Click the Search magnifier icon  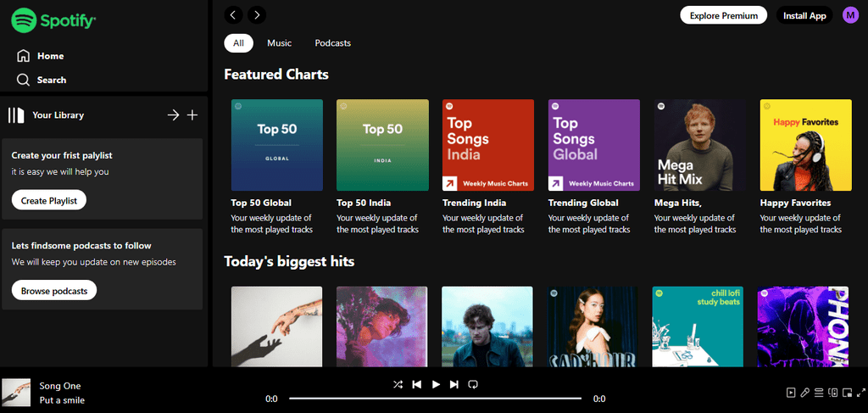point(23,80)
